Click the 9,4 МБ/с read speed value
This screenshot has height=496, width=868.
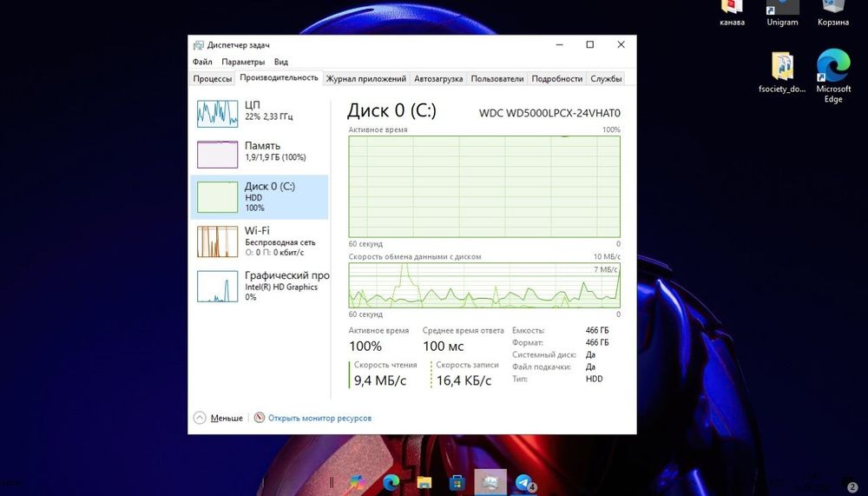click(x=380, y=380)
